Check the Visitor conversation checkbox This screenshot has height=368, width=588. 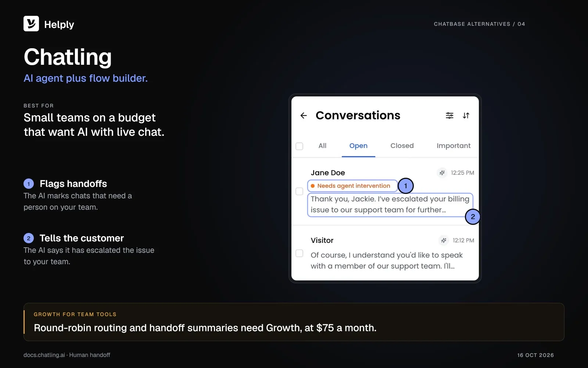tap(300, 253)
